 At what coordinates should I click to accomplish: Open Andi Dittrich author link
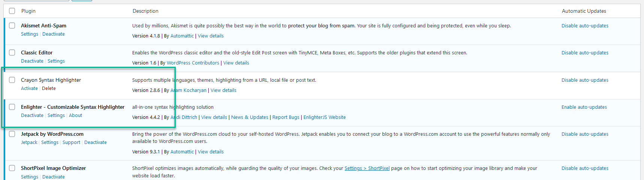click(x=184, y=117)
